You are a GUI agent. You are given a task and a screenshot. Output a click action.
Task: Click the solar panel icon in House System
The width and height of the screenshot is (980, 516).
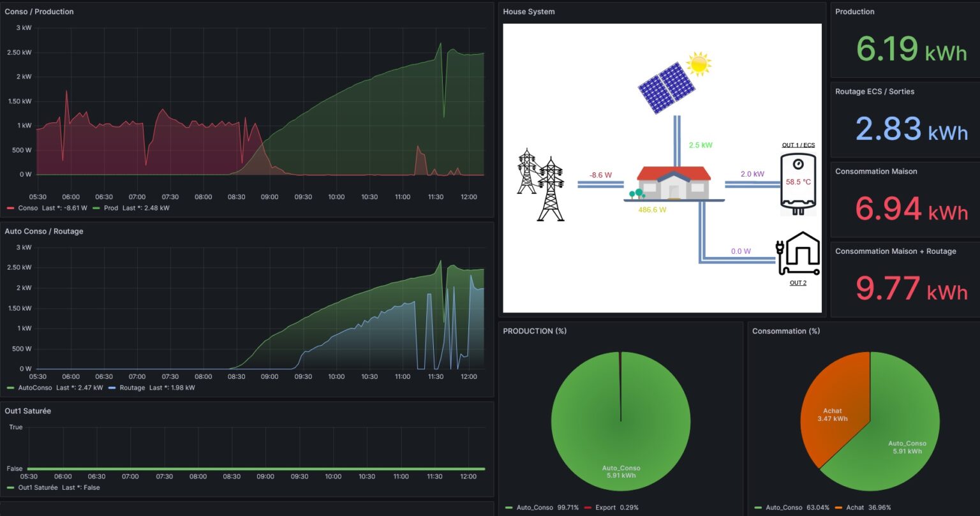[x=667, y=88]
